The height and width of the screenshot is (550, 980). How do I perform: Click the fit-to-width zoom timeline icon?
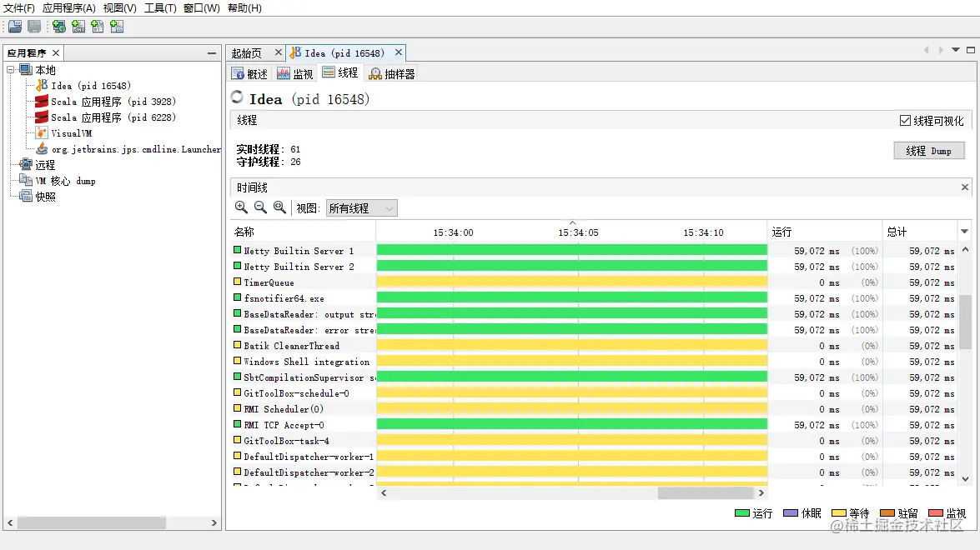(x=280, y=207)
